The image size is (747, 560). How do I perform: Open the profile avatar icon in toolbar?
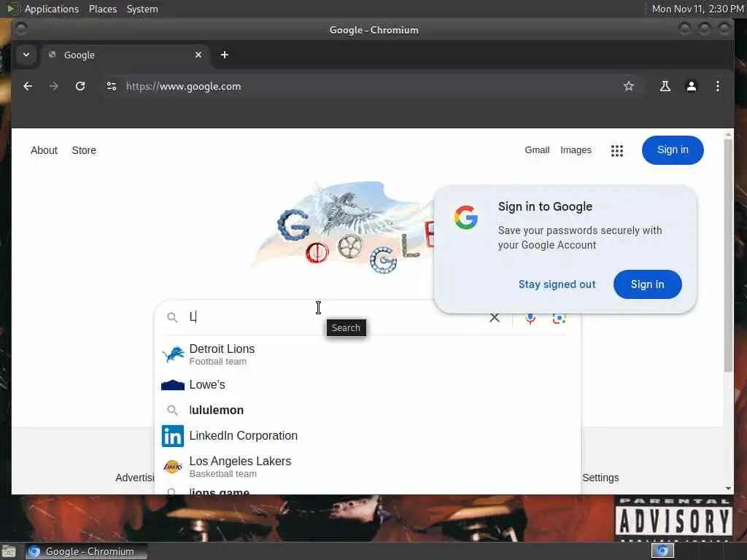[x=692, y=86]
